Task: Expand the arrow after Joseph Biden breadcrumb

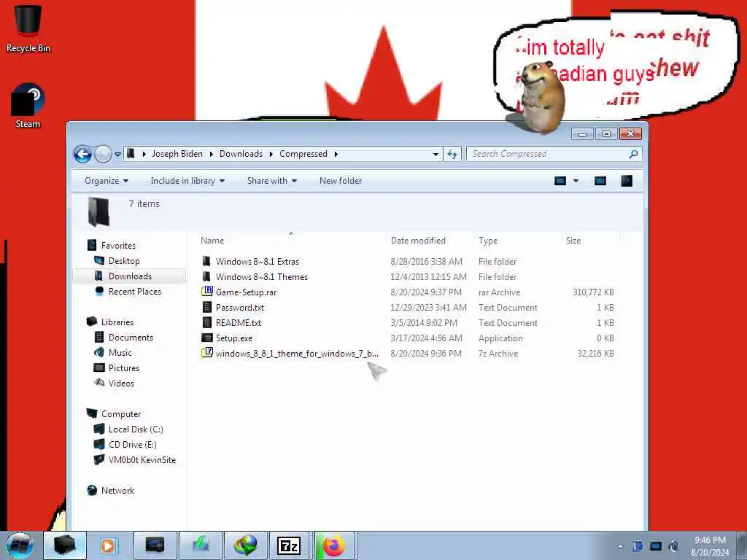Action: click(211, 154)
